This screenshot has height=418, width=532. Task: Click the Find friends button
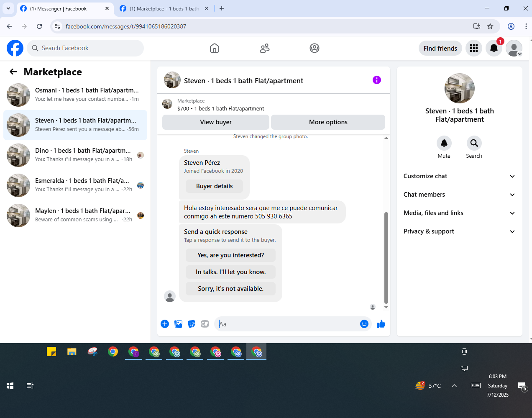pos(440,48)
